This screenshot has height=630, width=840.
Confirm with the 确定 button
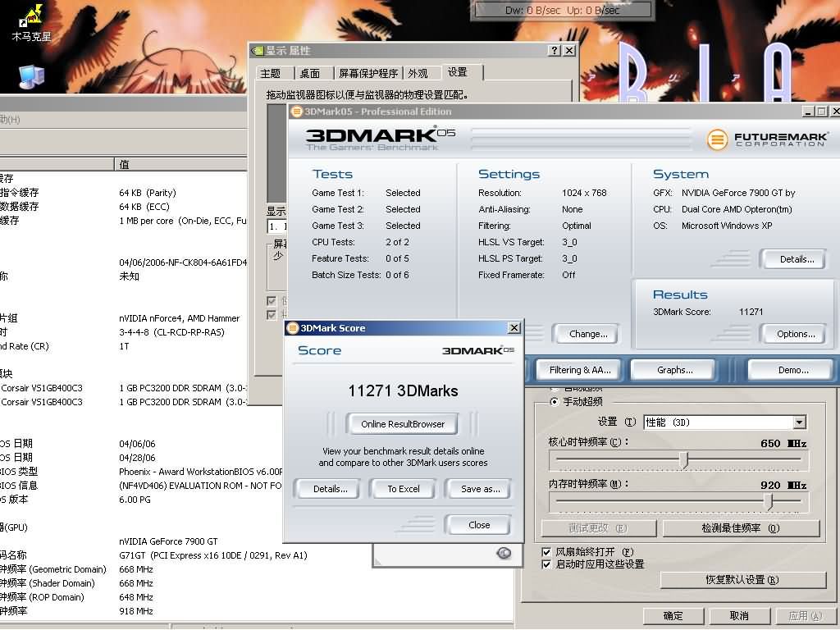coord(673,616)
